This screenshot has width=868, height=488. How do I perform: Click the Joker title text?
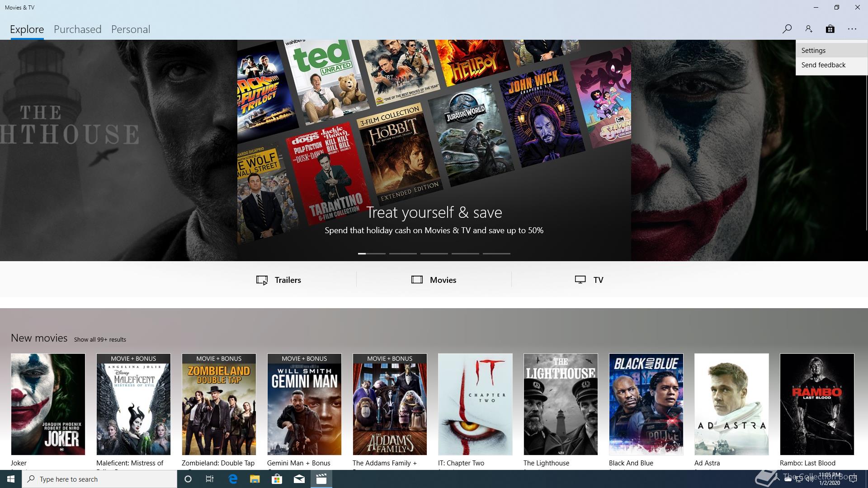[x=19, y=463]
